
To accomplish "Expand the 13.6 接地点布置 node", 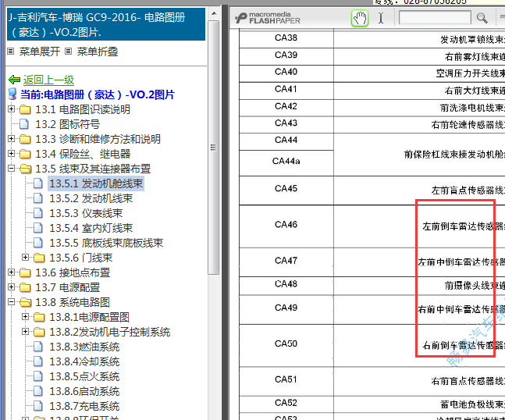I will 11,272.
